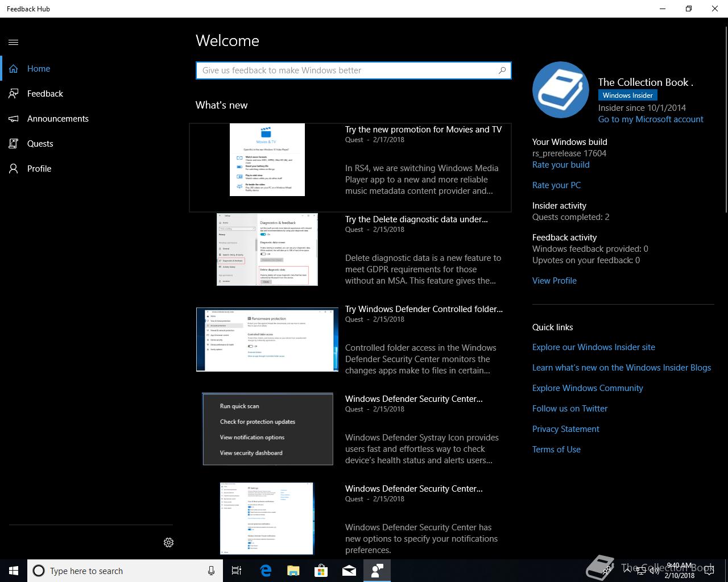This screenshot has height=582, width=728.
Task: Click the search magnifier icon
Action: (502, 70)
